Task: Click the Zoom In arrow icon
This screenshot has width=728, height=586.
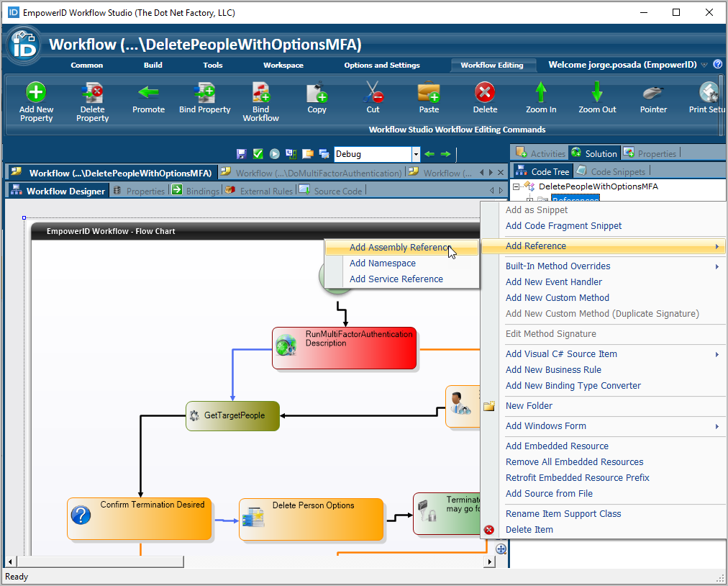Action: pos(541,92)
